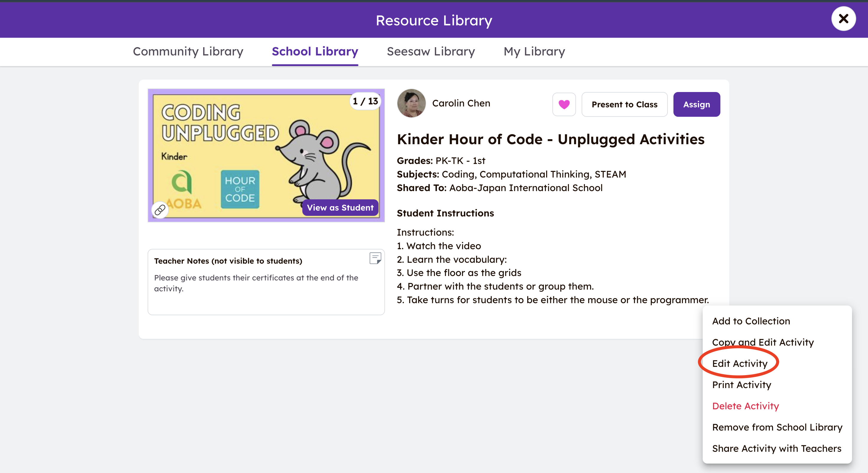Switch to the Seesaw Library tab

click(431, 52)
